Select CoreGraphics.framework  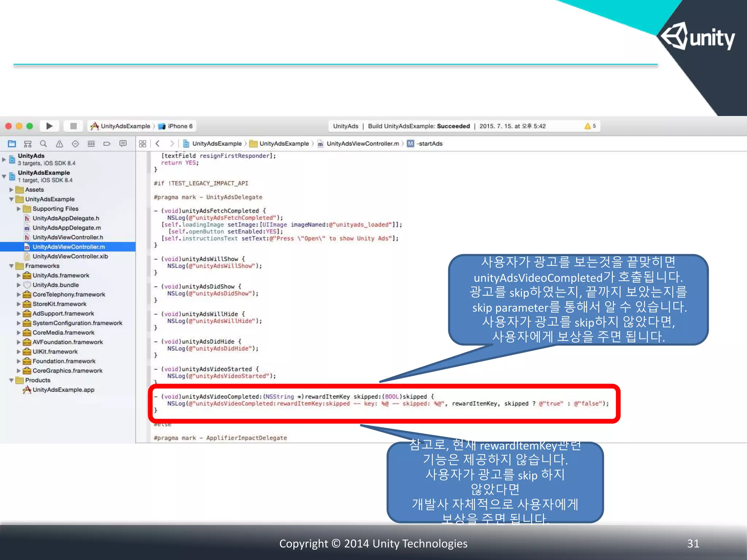coord(67,371)
